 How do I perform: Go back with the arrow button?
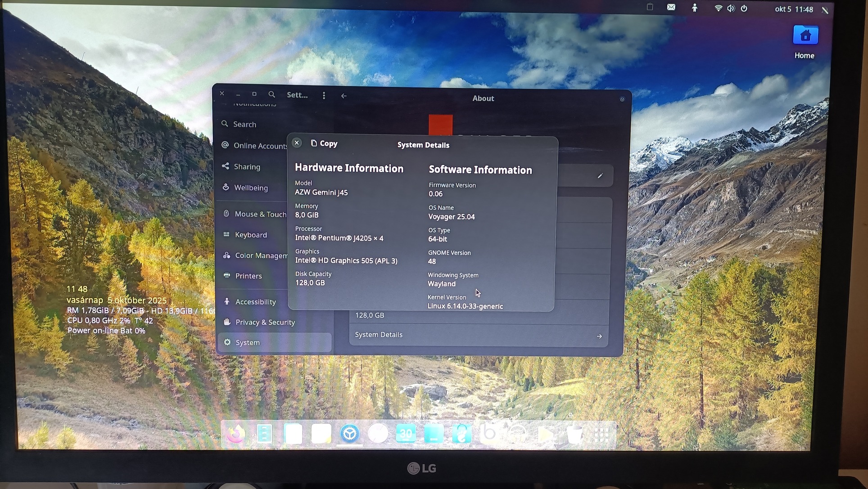[344, 96]
